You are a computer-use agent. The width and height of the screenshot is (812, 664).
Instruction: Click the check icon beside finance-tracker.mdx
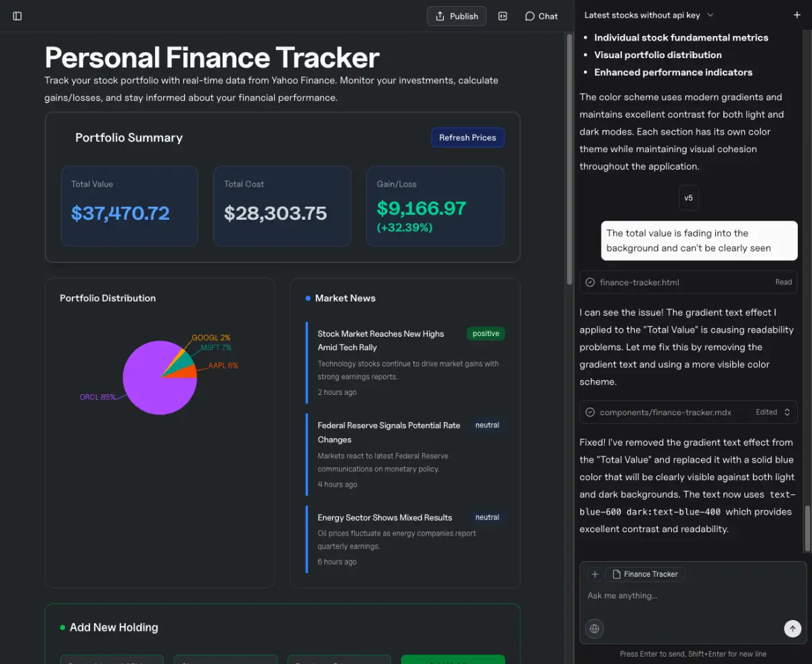(590, 412)
